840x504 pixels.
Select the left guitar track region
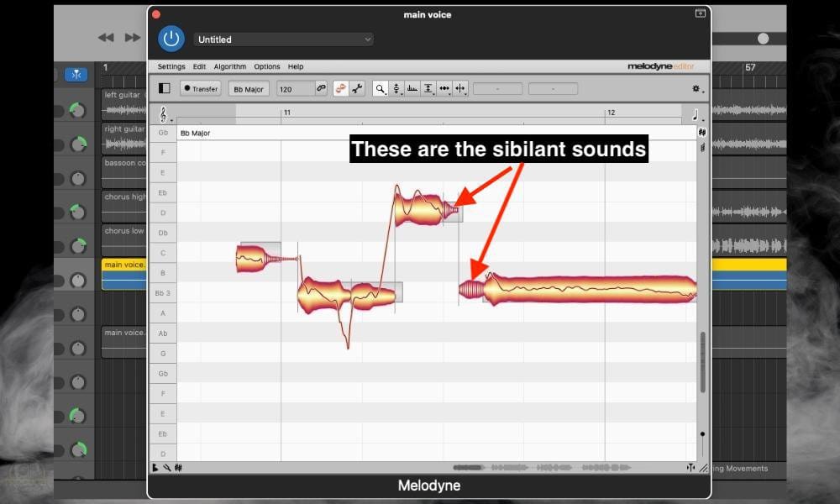(124, 104)
